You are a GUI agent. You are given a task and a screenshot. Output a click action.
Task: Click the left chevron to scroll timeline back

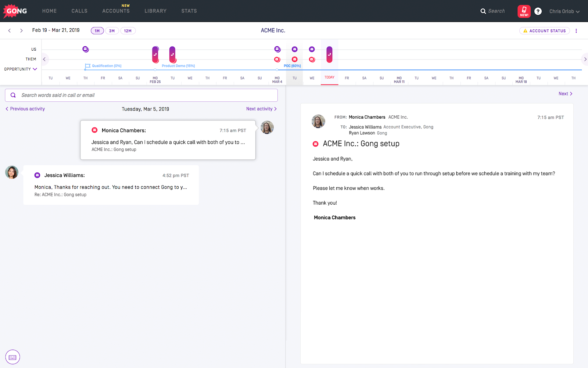coord(44,59)
